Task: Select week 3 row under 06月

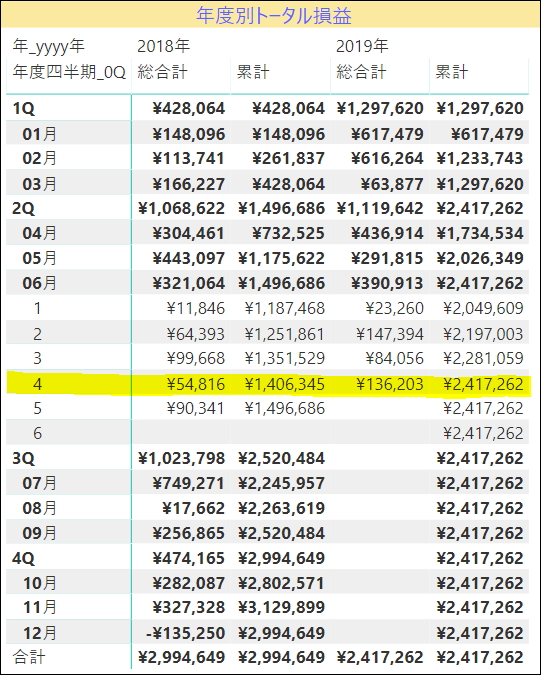Action: pyautogui.click(x=37, y=358)
